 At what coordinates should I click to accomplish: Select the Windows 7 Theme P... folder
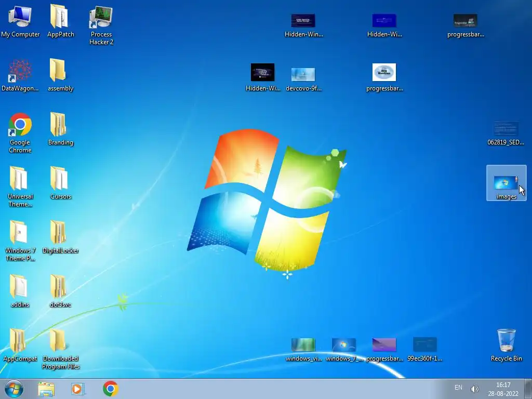click(20, 241)
